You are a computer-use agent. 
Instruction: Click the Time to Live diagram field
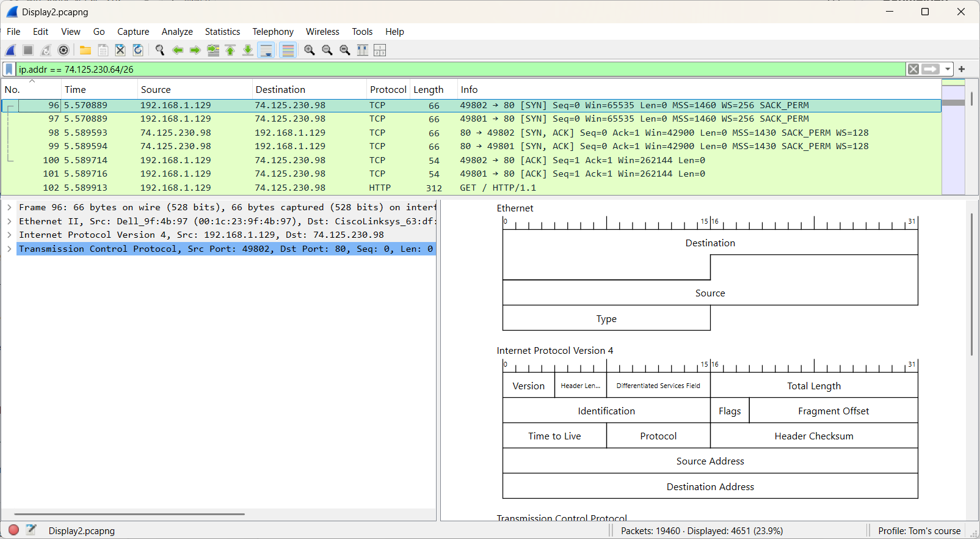tap(554, 436)
